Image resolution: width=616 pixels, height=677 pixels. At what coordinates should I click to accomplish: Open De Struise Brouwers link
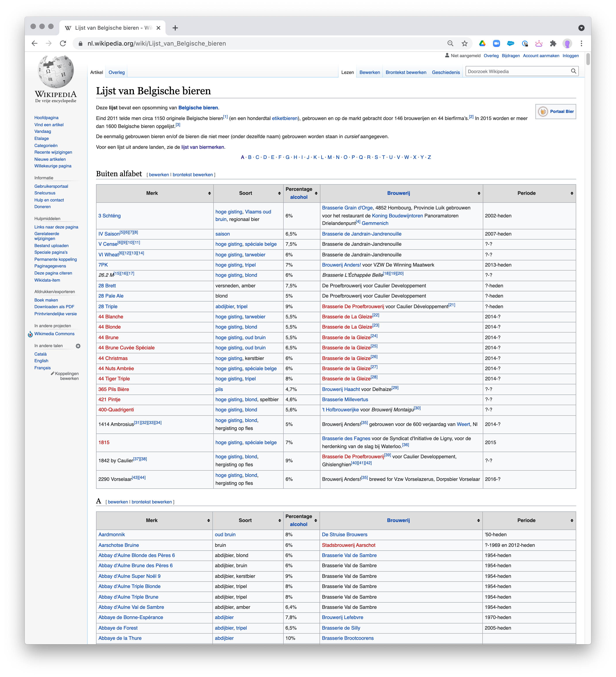(345, 535)
